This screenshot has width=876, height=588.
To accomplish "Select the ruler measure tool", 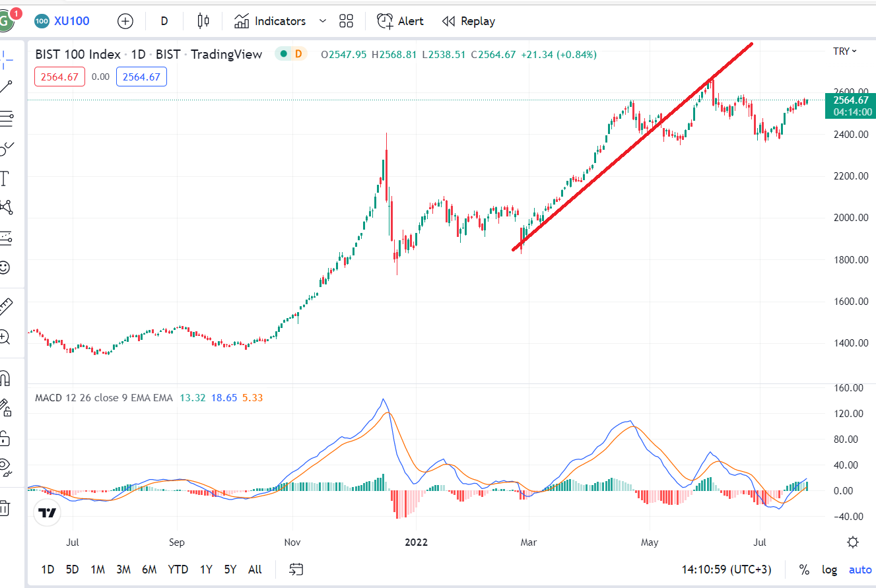I will [5, 306].
